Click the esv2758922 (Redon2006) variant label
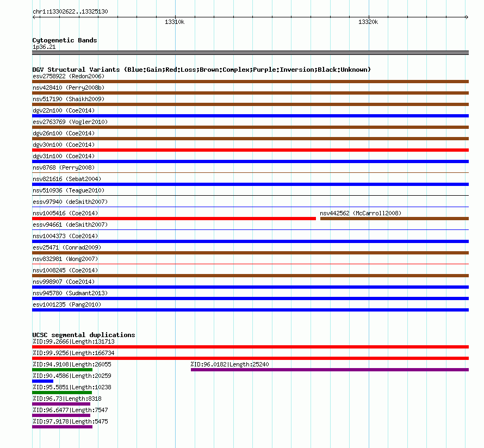 click(69, 76)
